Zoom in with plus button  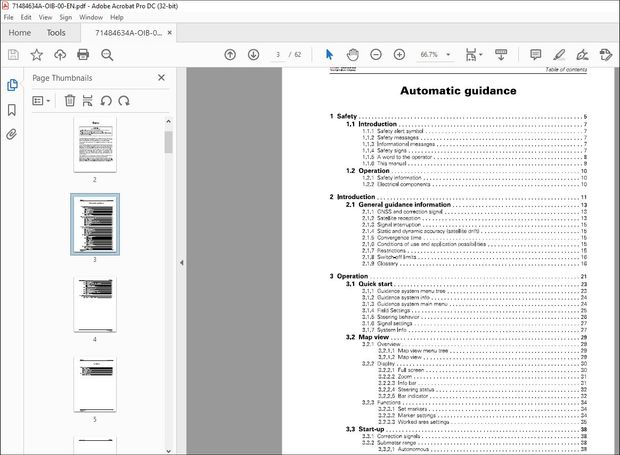tap(399, 55)
